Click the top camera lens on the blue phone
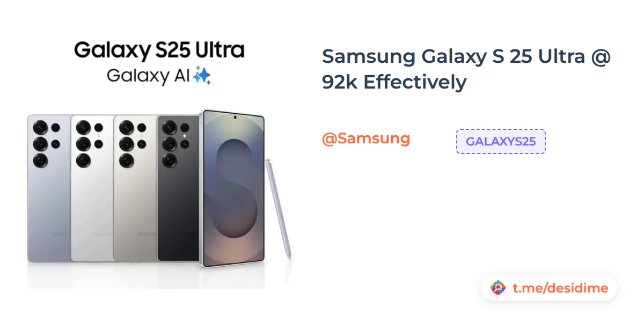Screen dimensions: 644x322 pyautogui.click(x=40, y=128)
